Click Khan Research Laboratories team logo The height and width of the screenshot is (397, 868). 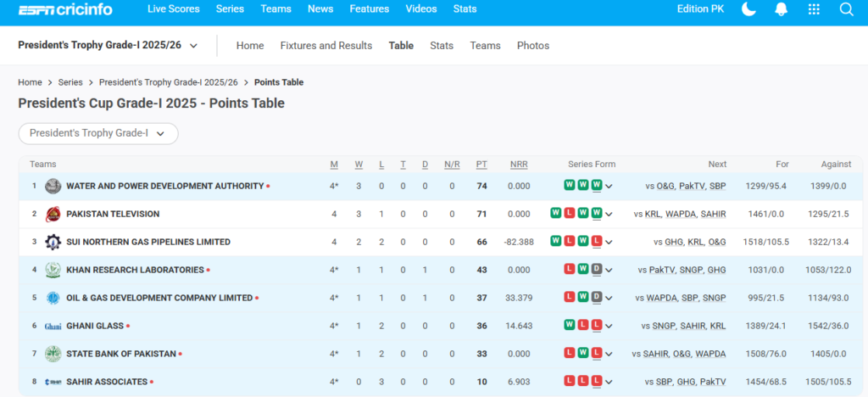[53, 270]
